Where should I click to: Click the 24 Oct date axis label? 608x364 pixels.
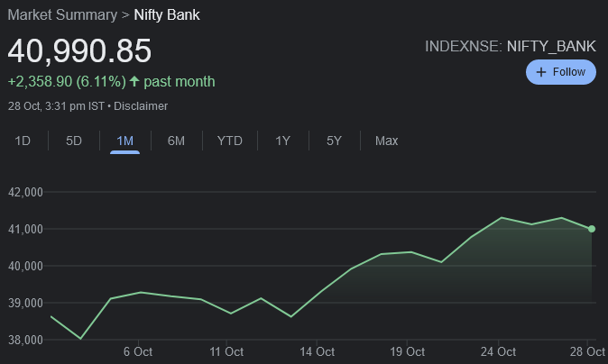[x=498, y=351]
